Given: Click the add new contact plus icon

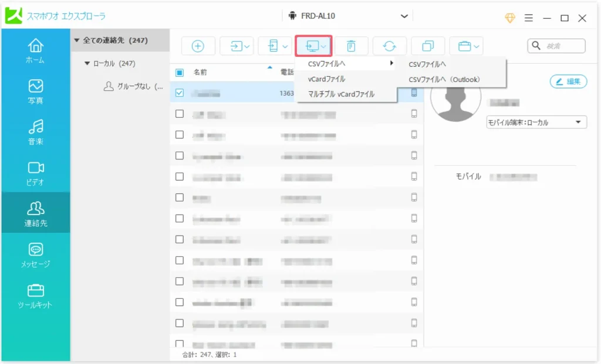Looking at the screenshot, I should [198, 46].
